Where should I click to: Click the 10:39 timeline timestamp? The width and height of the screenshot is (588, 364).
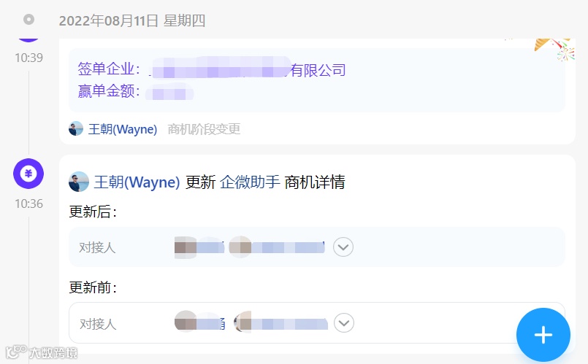tap(29, 58)
